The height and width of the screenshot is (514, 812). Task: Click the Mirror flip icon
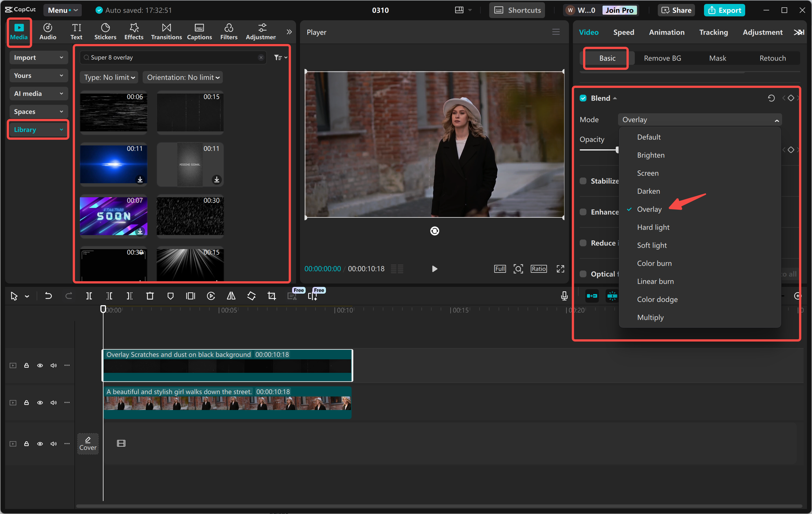click(x=231, y=296)
